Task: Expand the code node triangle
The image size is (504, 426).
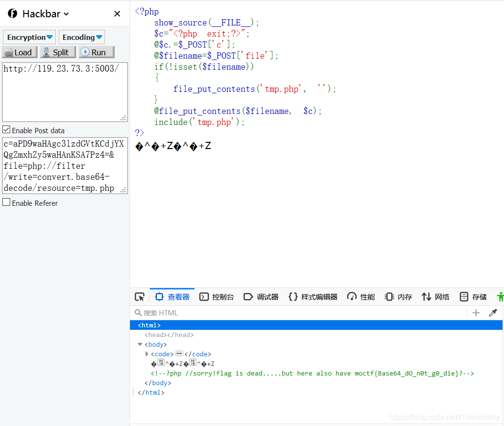Action: coord(147,354)
